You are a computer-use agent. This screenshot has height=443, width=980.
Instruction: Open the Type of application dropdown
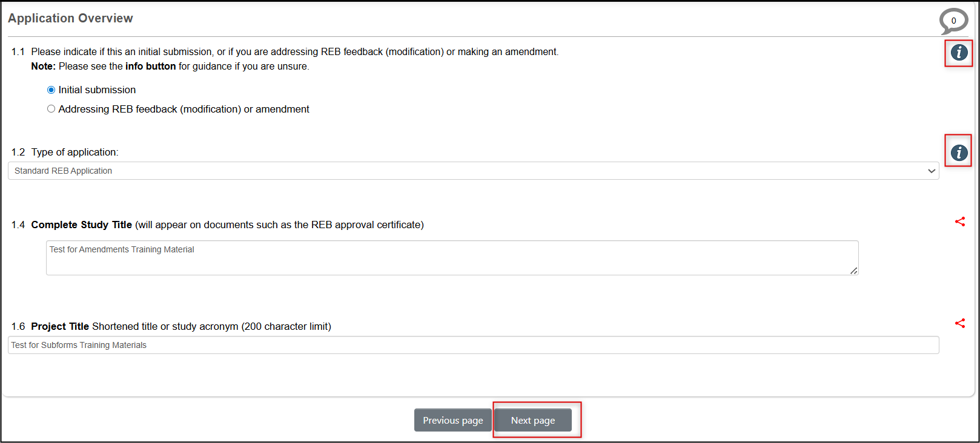[472, 171]
